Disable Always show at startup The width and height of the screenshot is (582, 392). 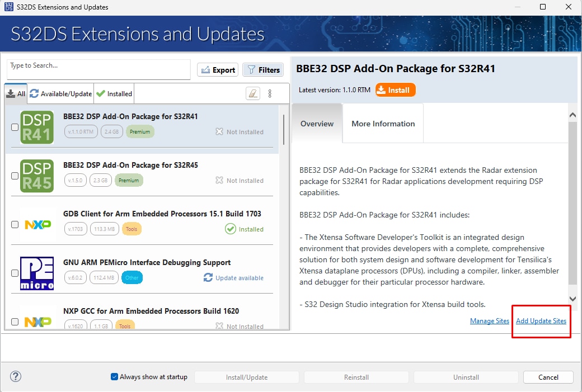[115, 377]
